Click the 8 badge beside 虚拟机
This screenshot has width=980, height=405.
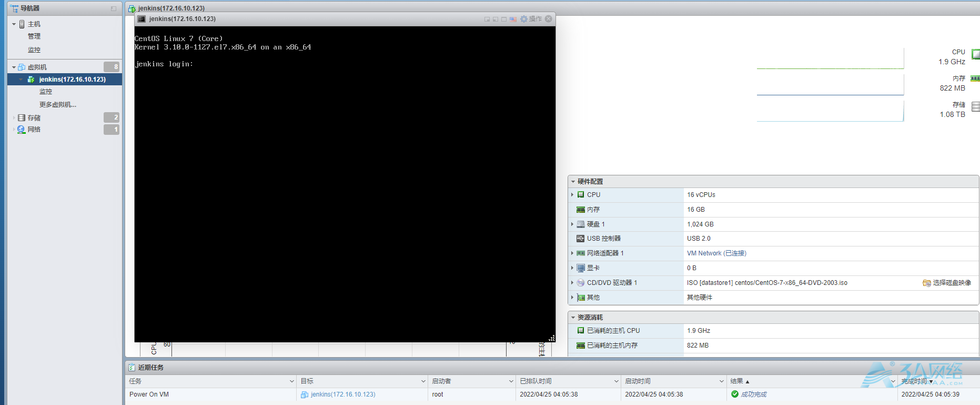[112, 67]
